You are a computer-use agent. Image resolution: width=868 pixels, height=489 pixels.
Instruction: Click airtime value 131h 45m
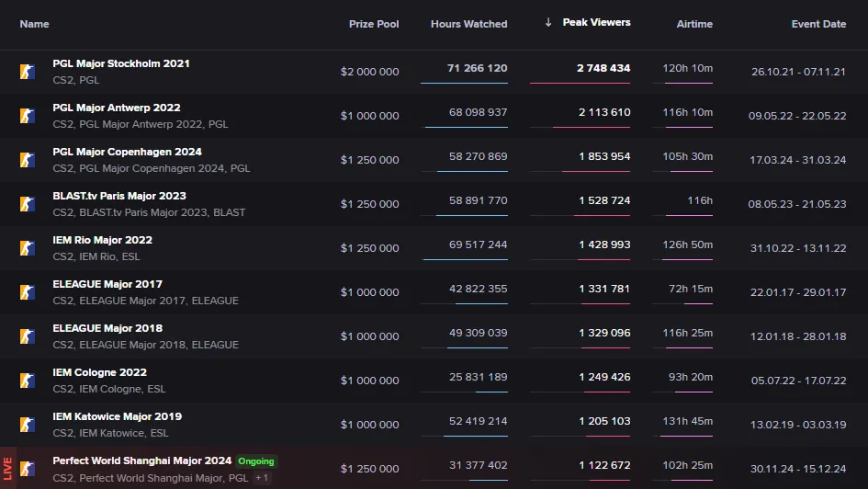pyautogui.click(x=688, y=421)
